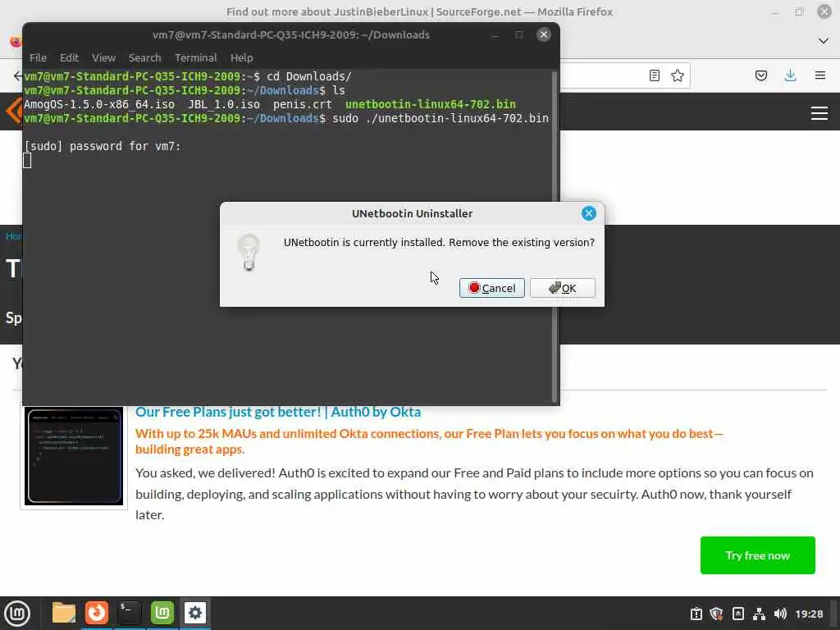Open update manager shield tray icon
The width and height of the screenshot is (840, 630).
tap(716, 614)
